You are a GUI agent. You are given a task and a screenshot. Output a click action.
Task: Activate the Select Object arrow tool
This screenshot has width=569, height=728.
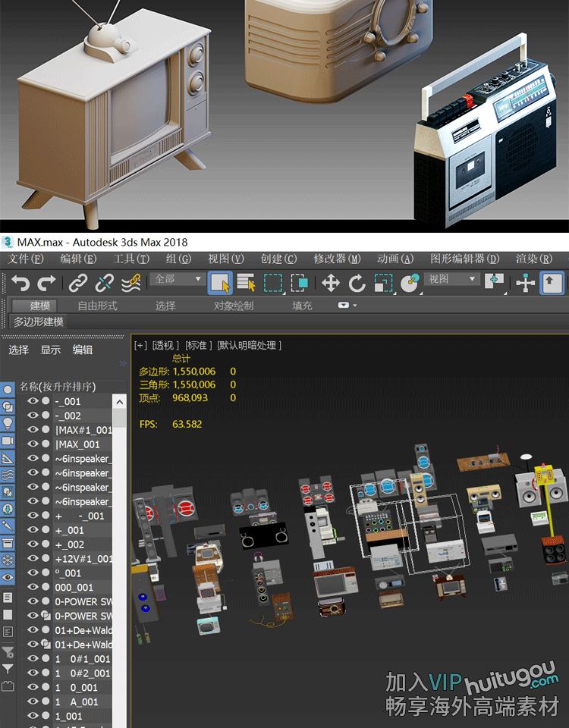220,284
